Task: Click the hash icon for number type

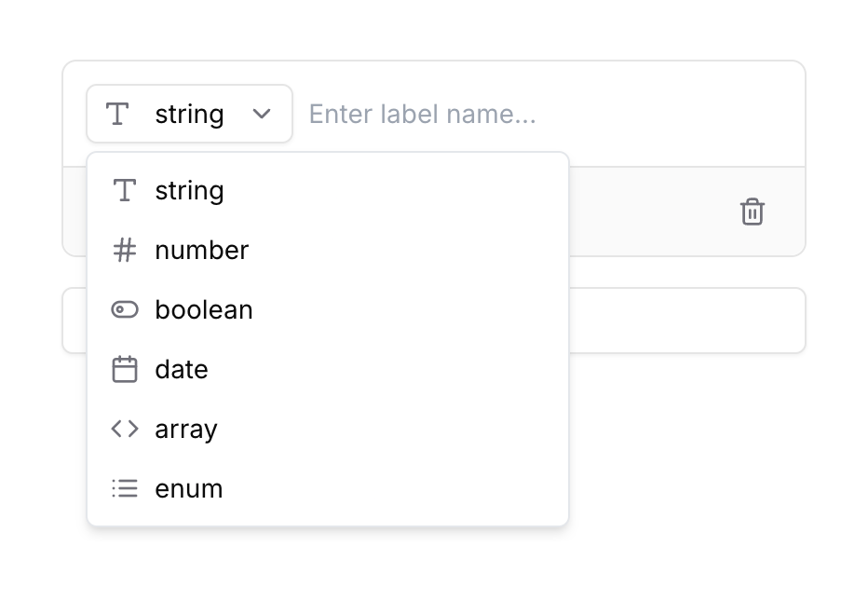Action: [124, 250]
